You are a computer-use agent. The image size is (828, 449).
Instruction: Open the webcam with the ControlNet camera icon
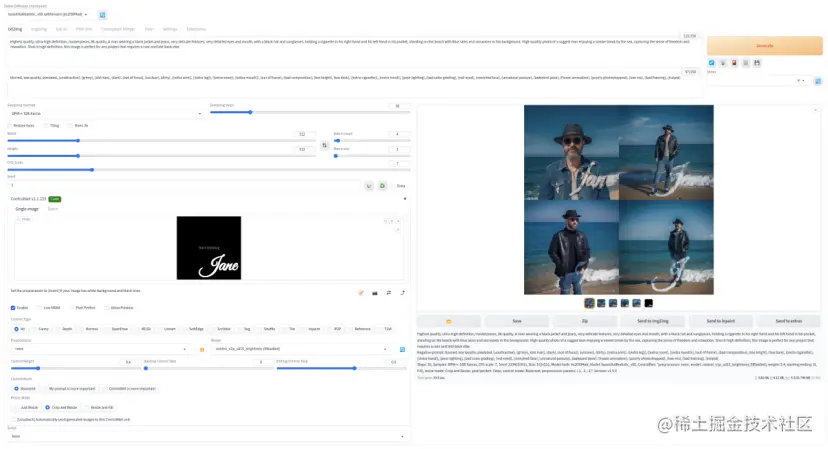[x=375, y=293]
